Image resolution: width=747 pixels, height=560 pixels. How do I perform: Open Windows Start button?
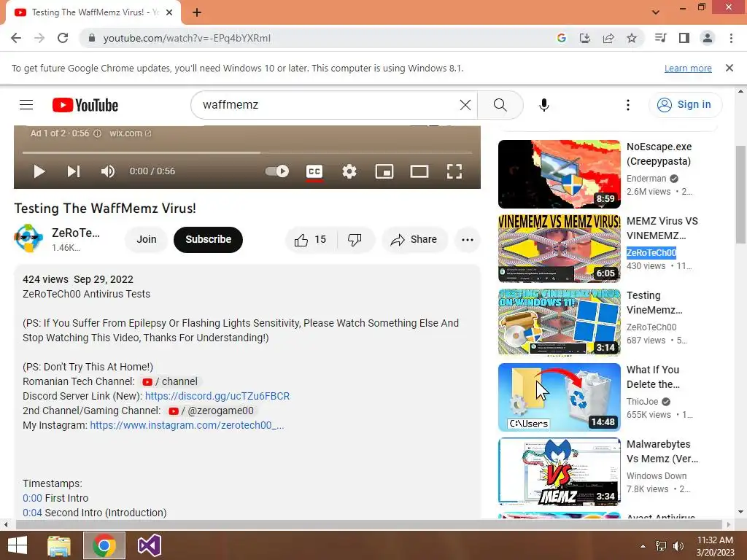(18, 545)
